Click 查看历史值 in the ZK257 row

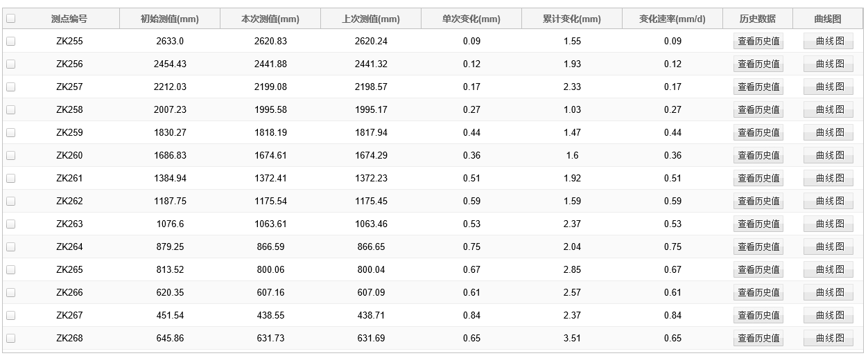click(758, 87)
